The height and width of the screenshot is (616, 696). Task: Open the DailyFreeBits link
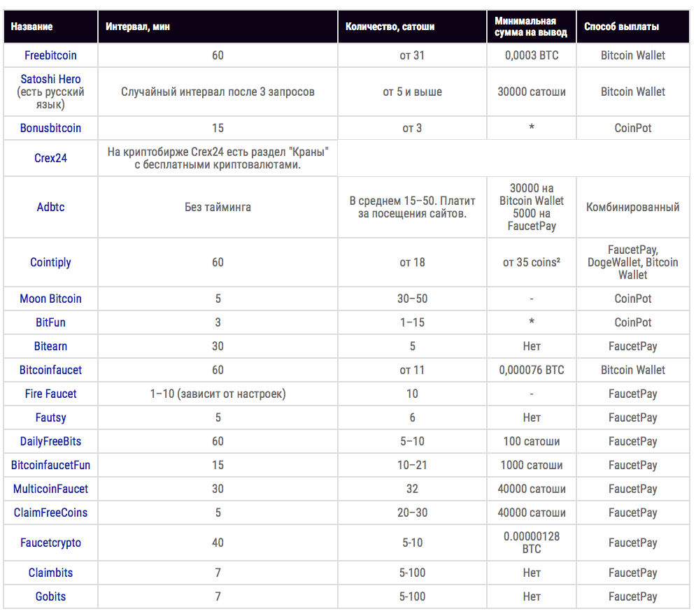(50, 441)
